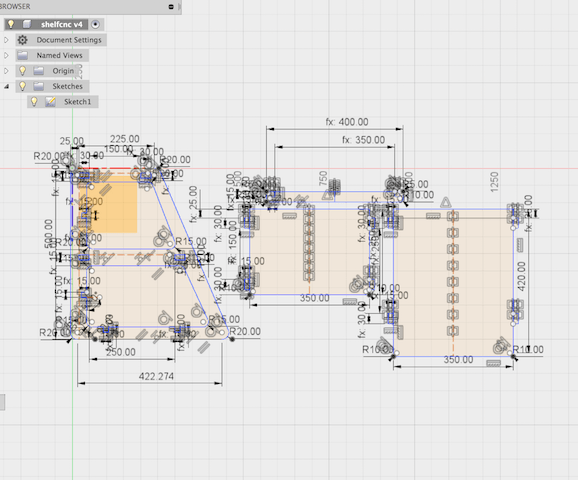This screenshot has height=480, width=578.
Task: Expand the Named Views folder
Action: pos(6,55)
